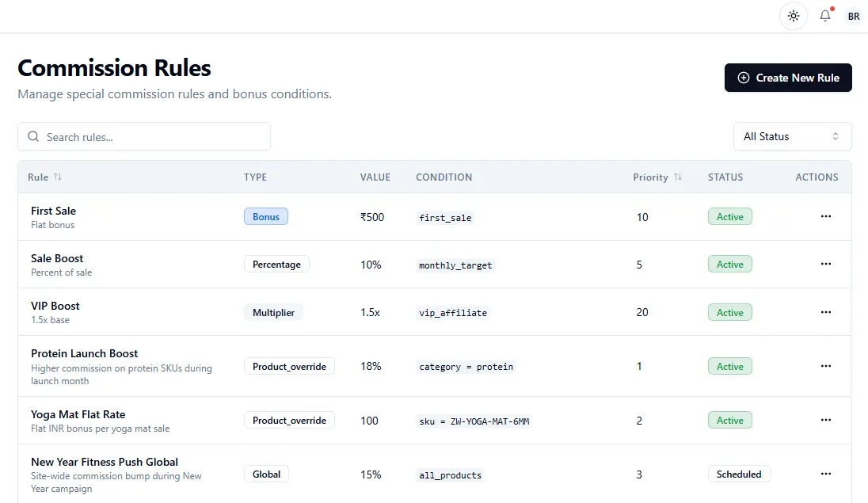Sort by Rule column arrows icon
The image size is (868, 503).
[x=58, y=177]
